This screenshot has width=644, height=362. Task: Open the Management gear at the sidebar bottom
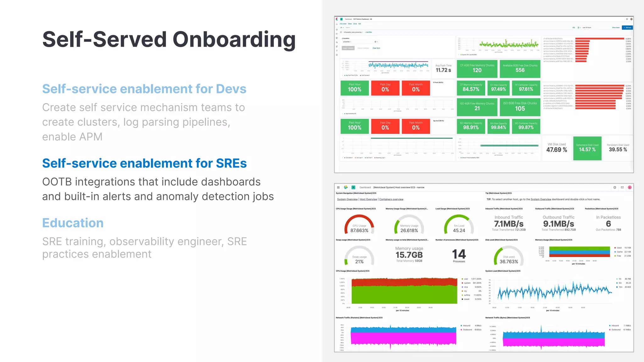click(x=337, y=55)
